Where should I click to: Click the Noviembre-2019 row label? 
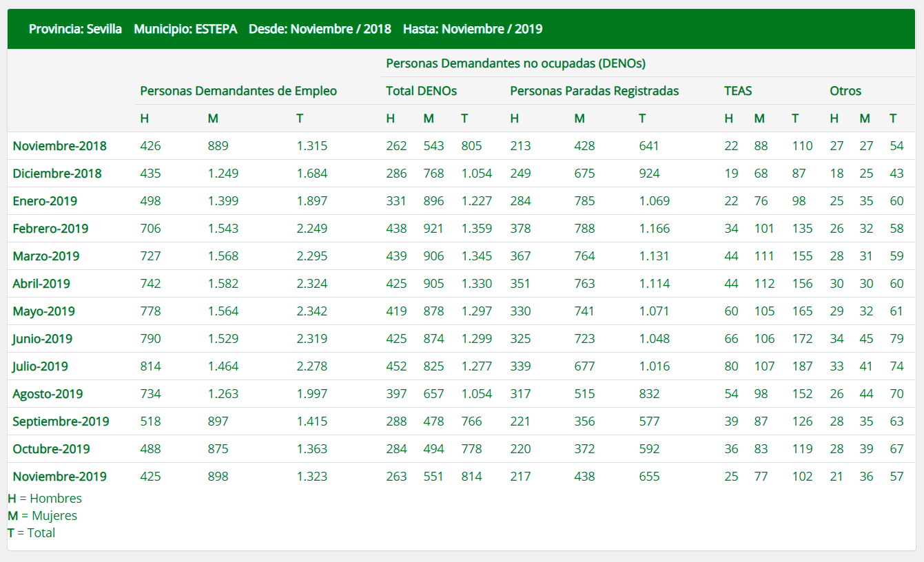[59, 477]
